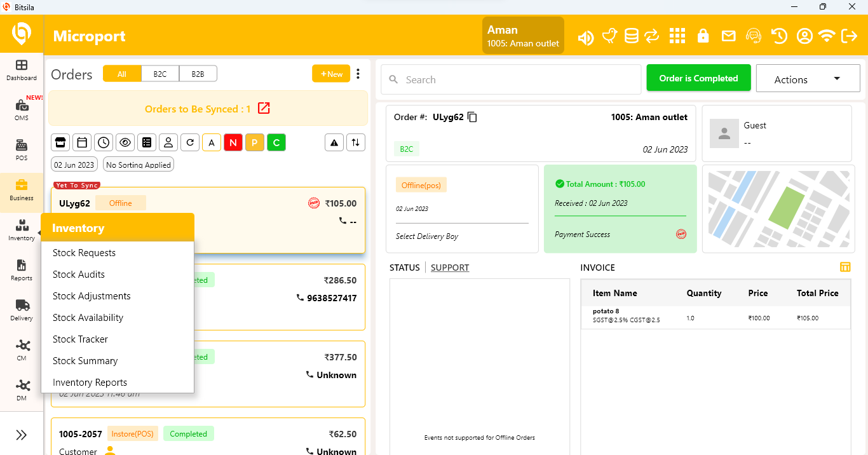Open Reports from the sidebar
The width and height of the screenshot is (868, 455).
[22, 270]
